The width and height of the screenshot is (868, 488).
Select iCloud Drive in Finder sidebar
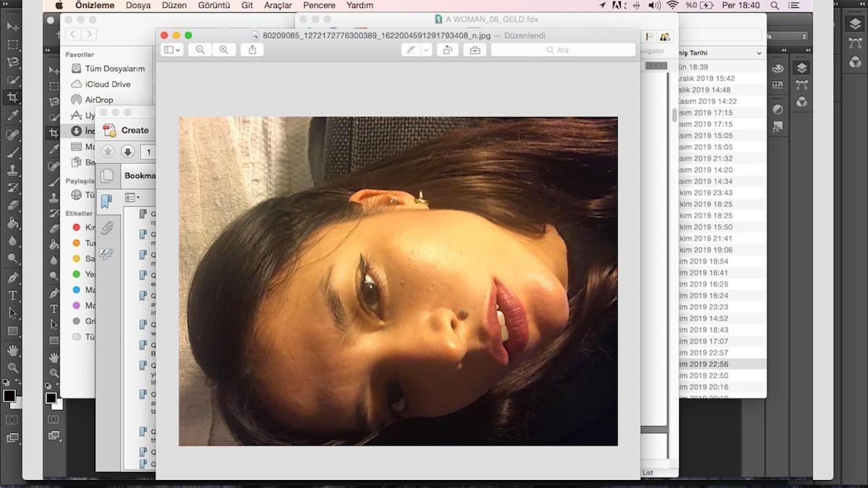(x=101, y=84)
